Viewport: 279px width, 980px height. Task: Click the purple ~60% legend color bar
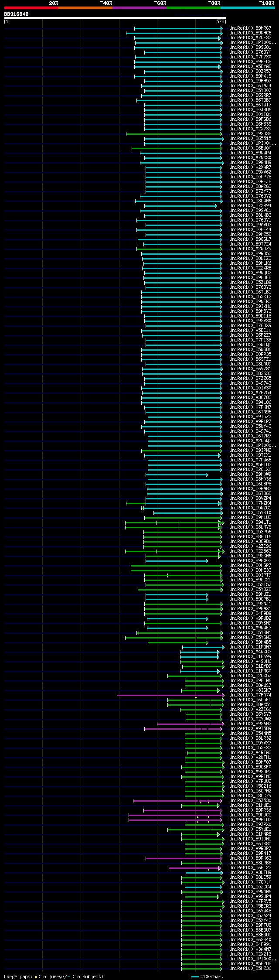pyautogui.click(x=139, y=8)
